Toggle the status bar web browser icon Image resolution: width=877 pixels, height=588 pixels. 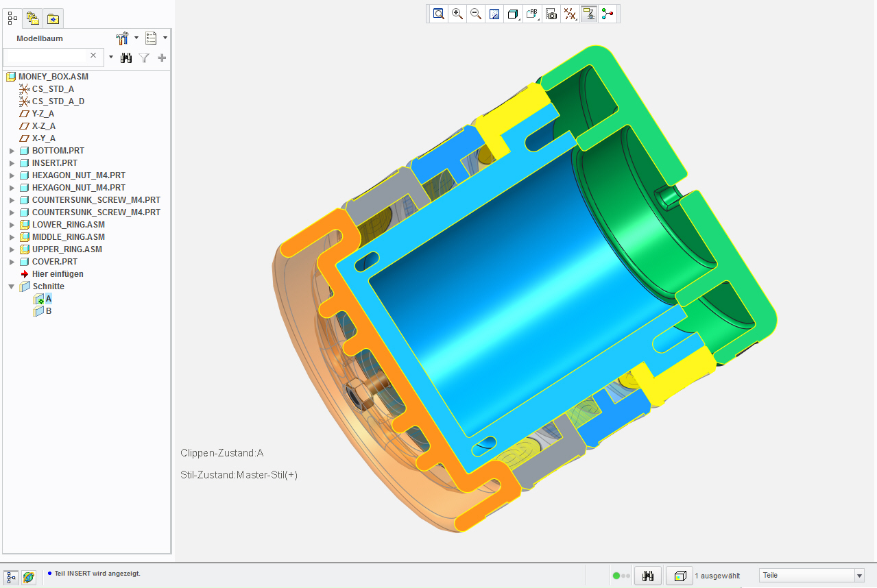29,577
